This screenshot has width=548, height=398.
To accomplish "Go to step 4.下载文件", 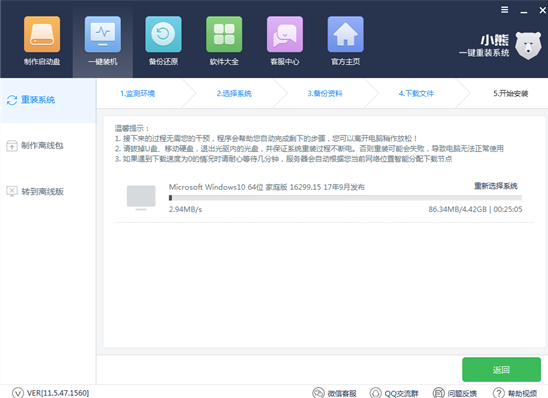I will click(416, 93).
